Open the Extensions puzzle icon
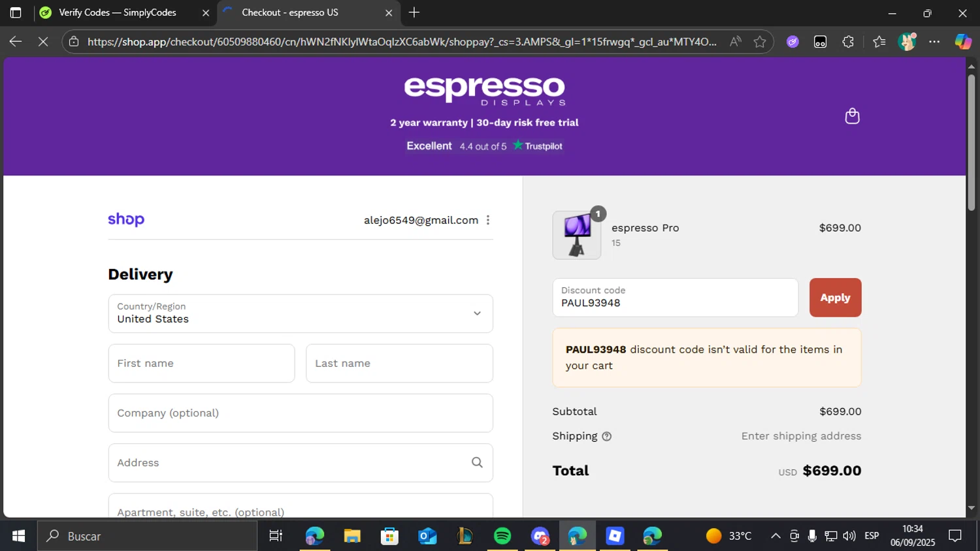 click(848, 42)
